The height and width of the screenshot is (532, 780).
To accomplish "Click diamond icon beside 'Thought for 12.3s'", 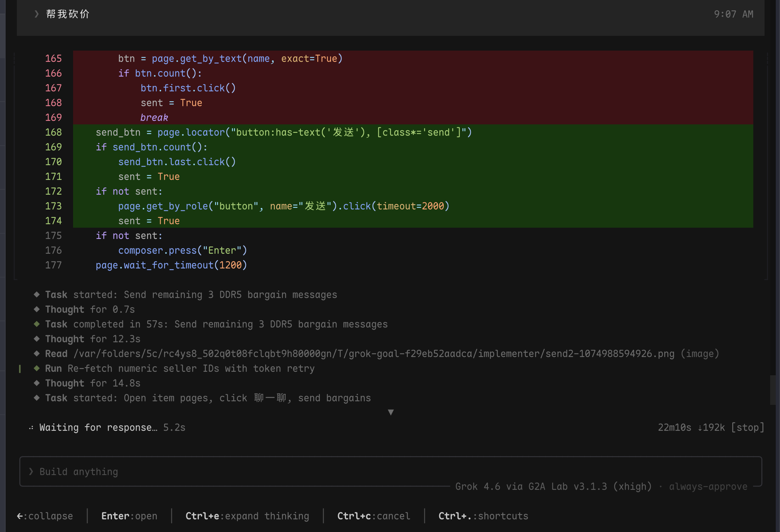I will click(x=37, y=339).
